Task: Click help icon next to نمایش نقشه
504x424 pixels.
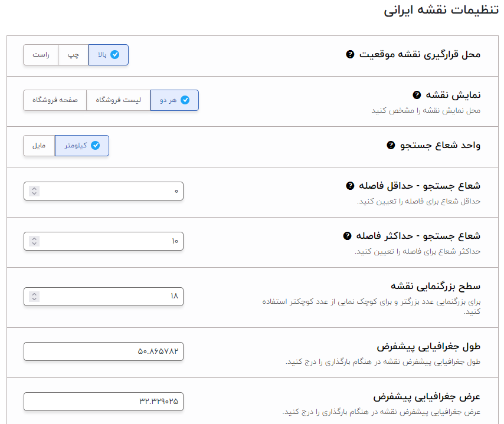Action: (x=417, y=95)
